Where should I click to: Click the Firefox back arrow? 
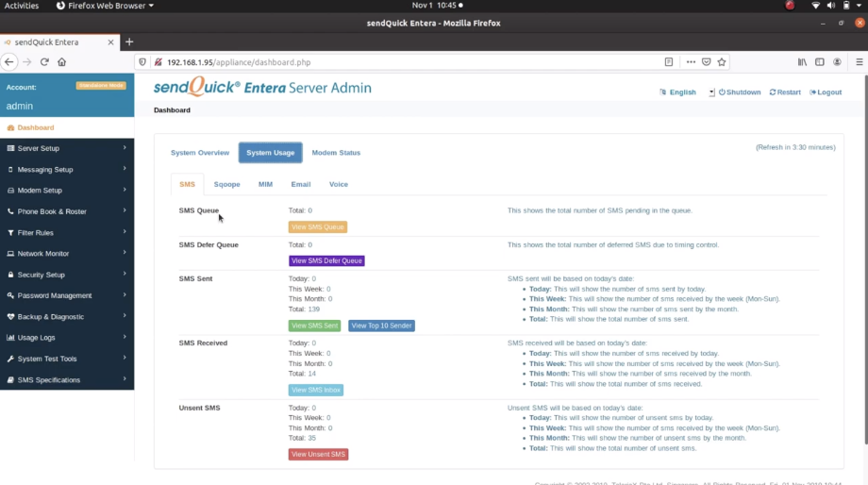coord(9,62)
